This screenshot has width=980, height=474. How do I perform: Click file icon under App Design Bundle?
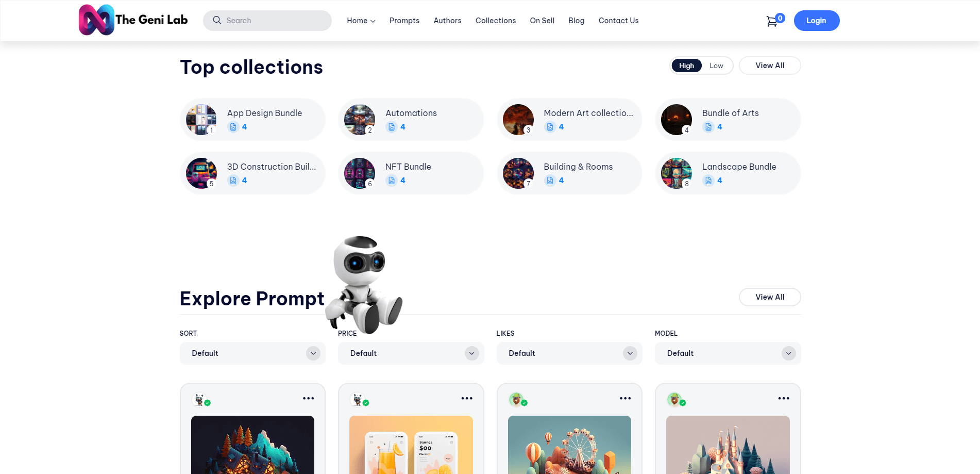pos(233,127)
